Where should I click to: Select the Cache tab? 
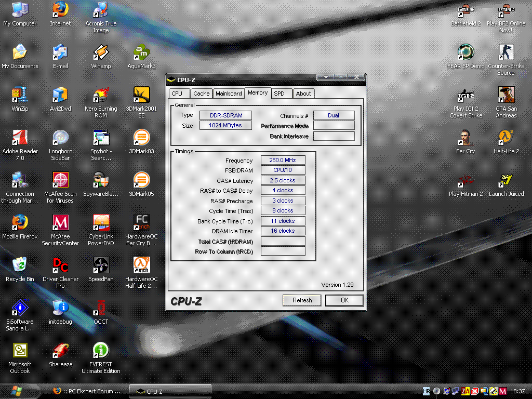click(201, 94)
